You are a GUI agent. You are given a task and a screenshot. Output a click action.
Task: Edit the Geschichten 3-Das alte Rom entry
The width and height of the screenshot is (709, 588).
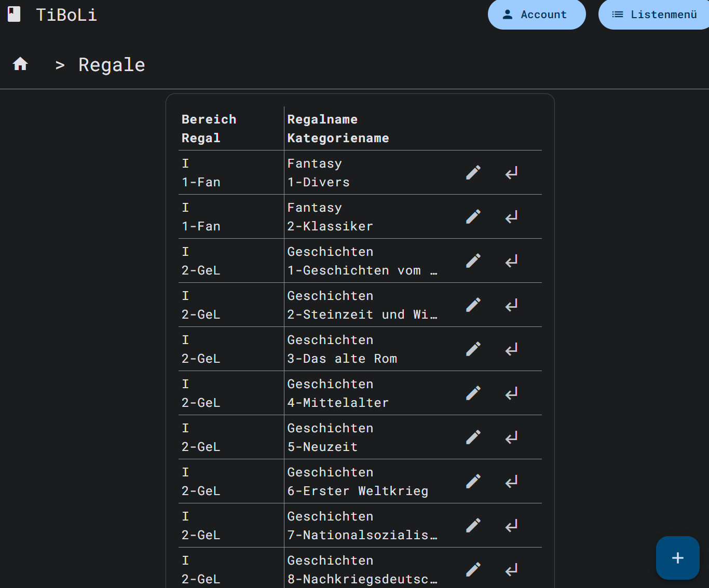[473, 349]
